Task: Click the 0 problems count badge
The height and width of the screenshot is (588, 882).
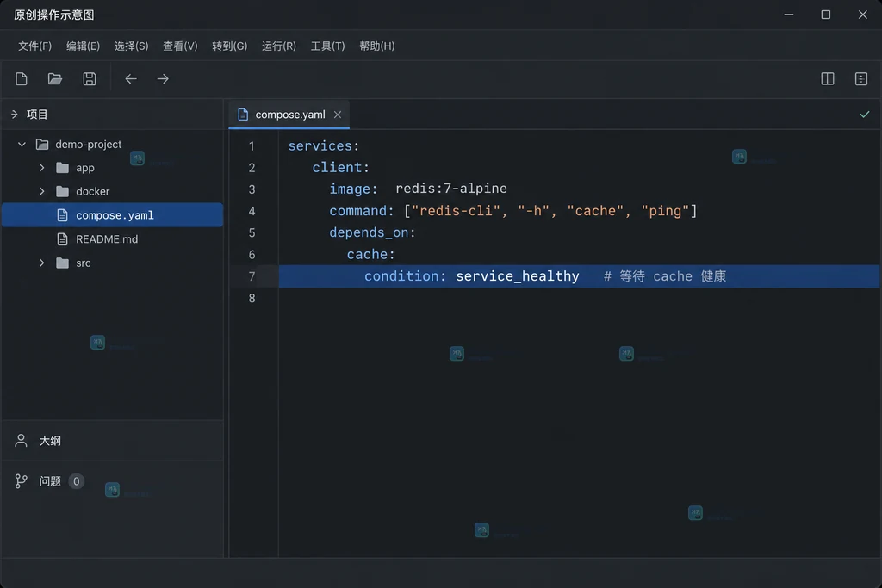Action: (77, 481)
